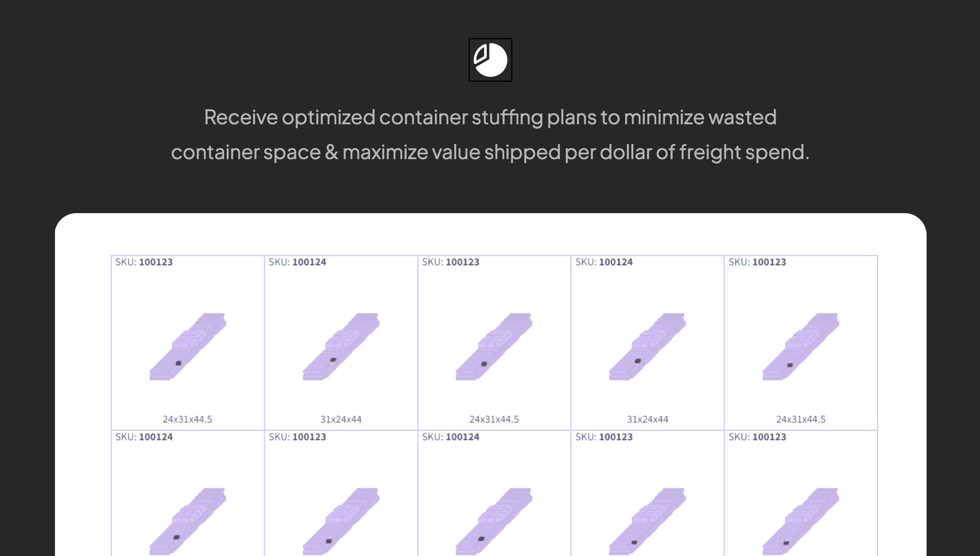Select the SKU 100123 label in the fifth top-row cell
The image size is (980, 556).
click(x=758, y=262)
